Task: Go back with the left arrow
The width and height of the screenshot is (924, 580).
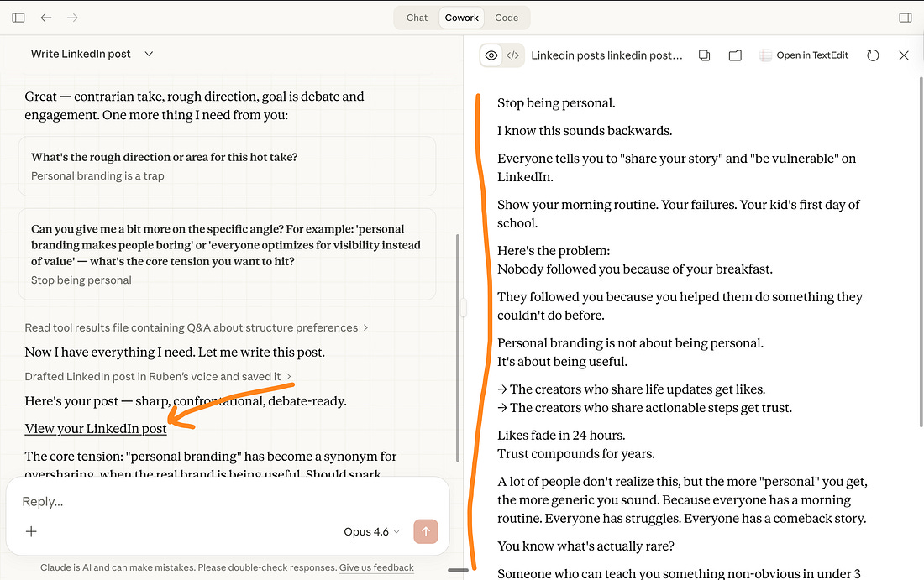Action: (x=46, y=18)
